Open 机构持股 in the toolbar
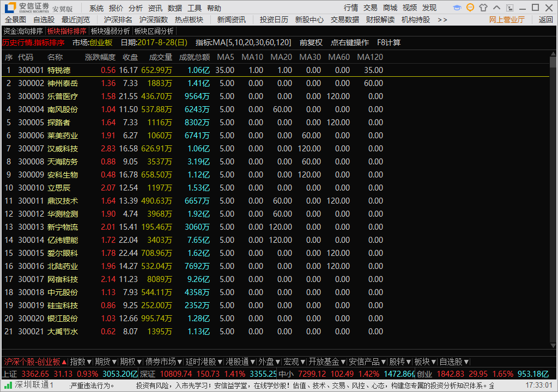The width and height of the screenshot is (558, 392). click(416, 20)
